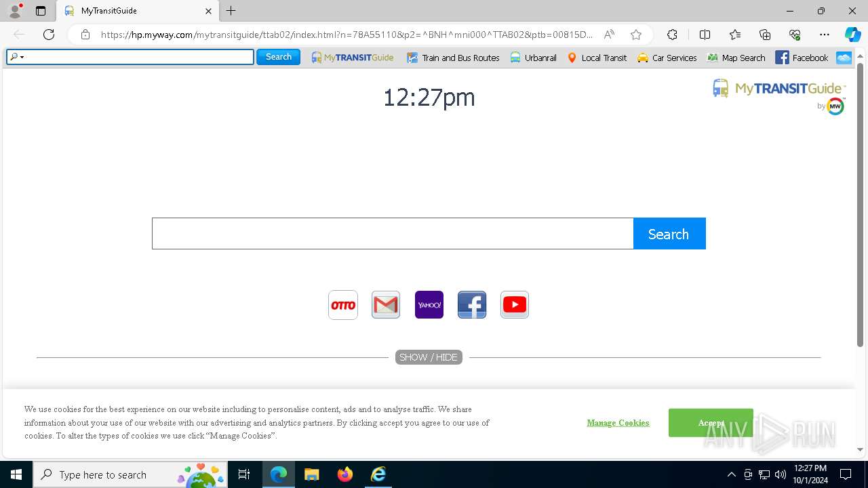Open Copilot sidebar icon
This screenshot has width=868, height=488.
coord(852,35)
